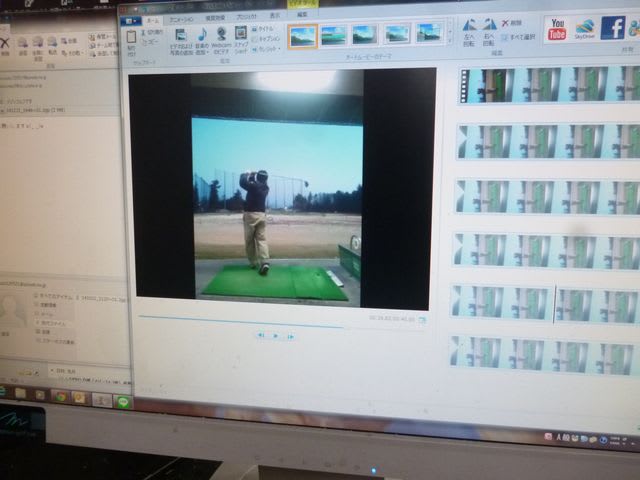640x480 pixels.
Task: Click the Next frame button
Action: pos(291,337)
